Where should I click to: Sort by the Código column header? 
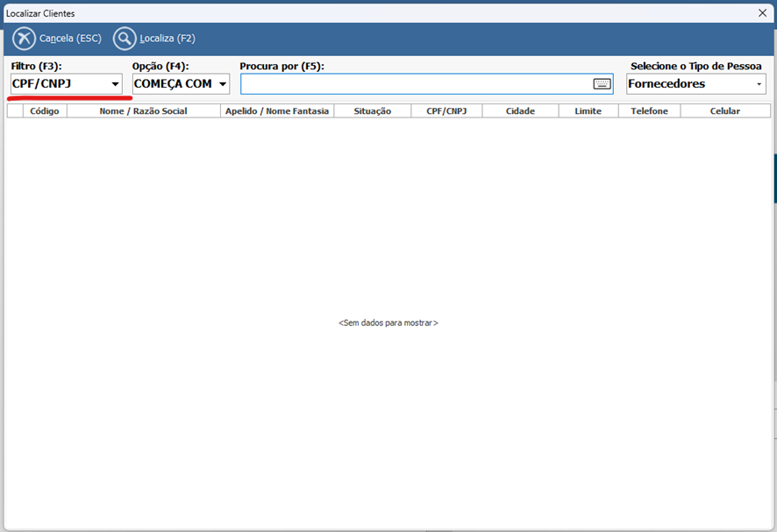point(45,111)
